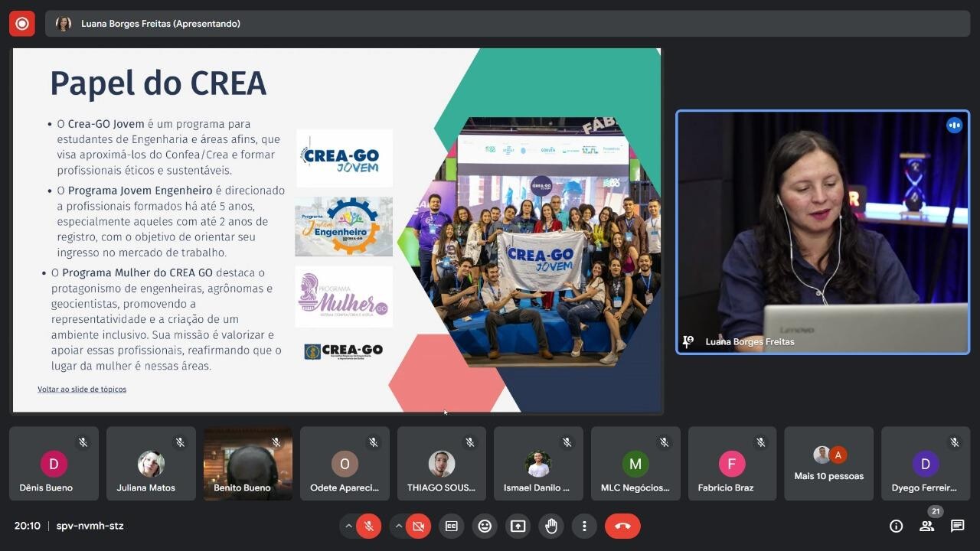Click the present screen button

click(x=518, y=526)
